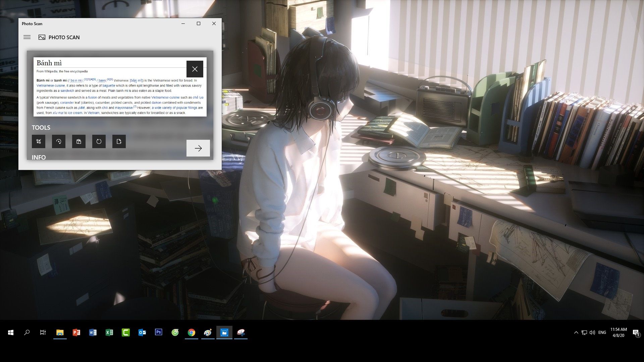Click the circular refresh tool
644x362 pixels.
[99, 141]
